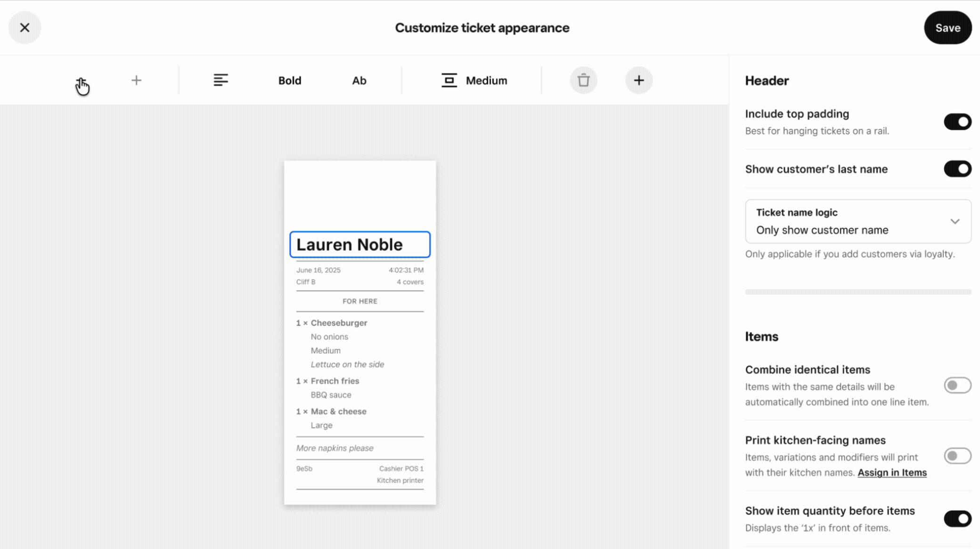Turn off Include top padding
The image size is (980, 549).
957,122
